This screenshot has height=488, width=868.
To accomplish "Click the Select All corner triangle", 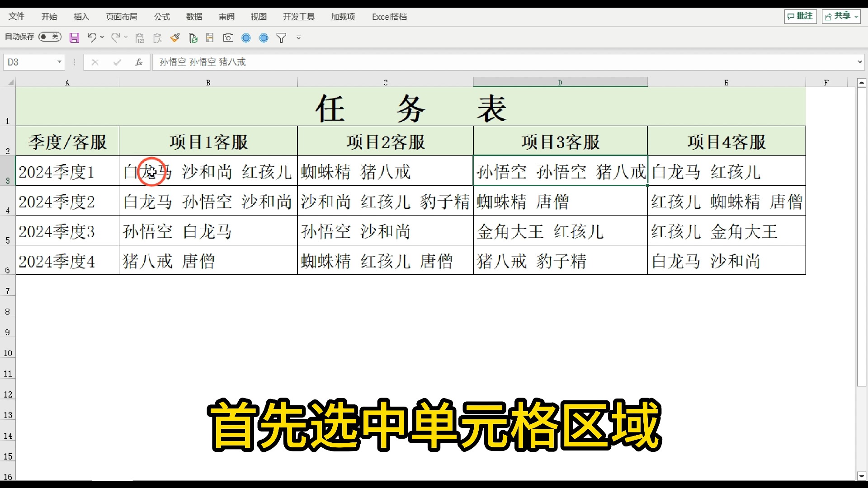I will 11,82.
